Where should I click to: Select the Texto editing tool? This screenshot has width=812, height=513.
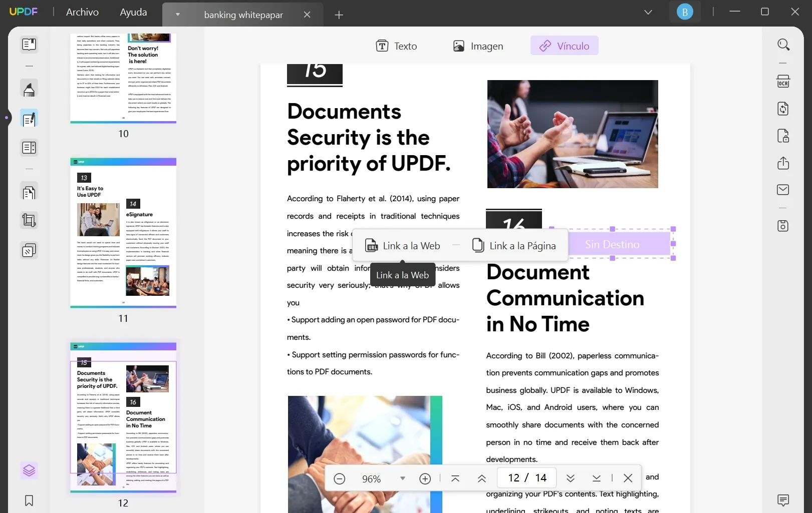396,46
